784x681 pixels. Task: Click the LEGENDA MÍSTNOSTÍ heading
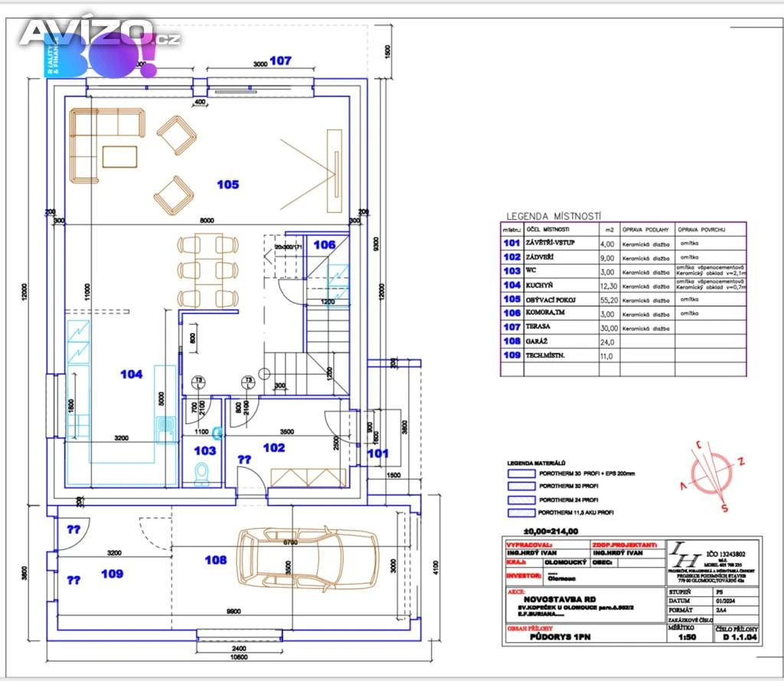point(554,217)
